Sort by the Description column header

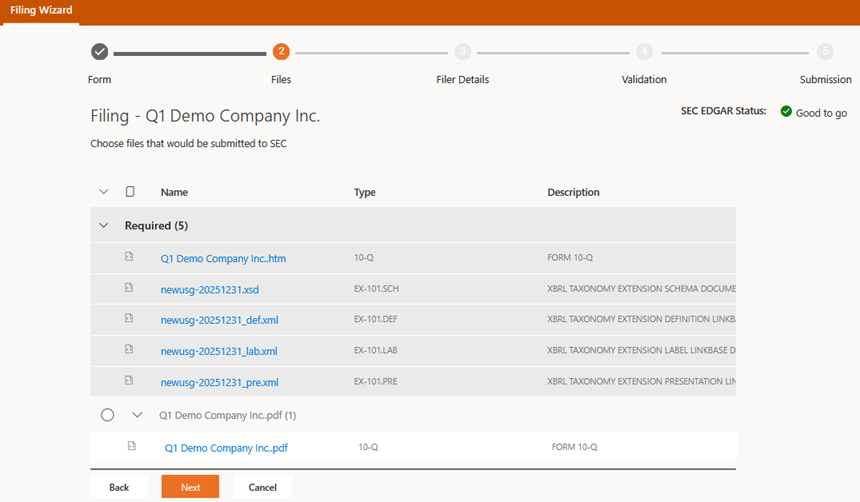point(573,193)
